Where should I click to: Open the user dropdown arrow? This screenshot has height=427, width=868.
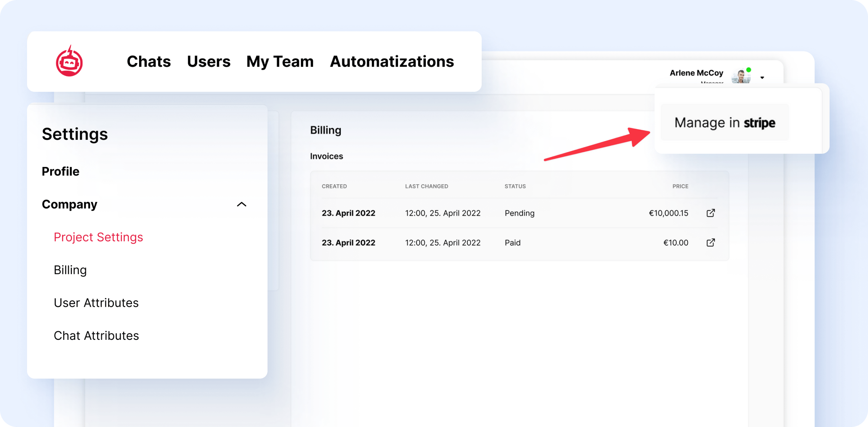762,78
